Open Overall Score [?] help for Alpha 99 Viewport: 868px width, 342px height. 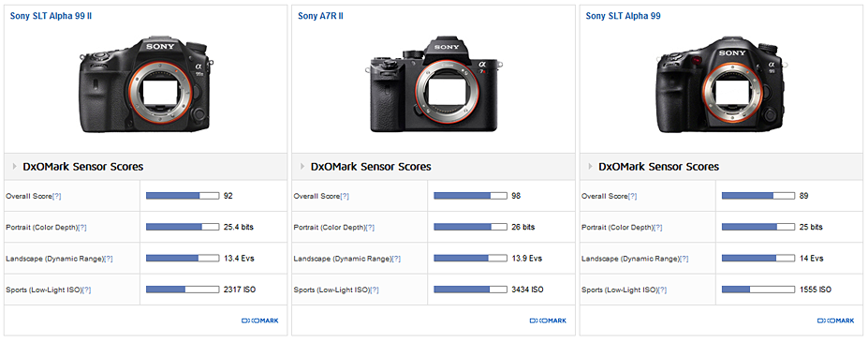(x=633, y=196)
